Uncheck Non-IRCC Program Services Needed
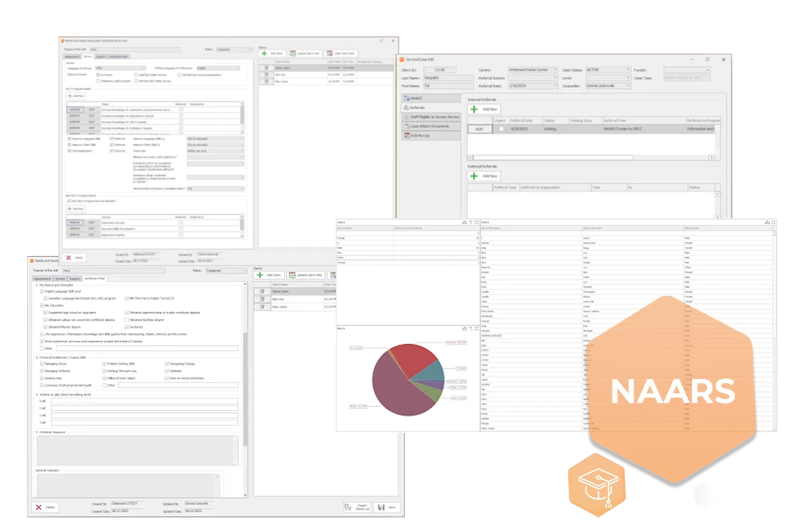 click(x=70, y=199)
